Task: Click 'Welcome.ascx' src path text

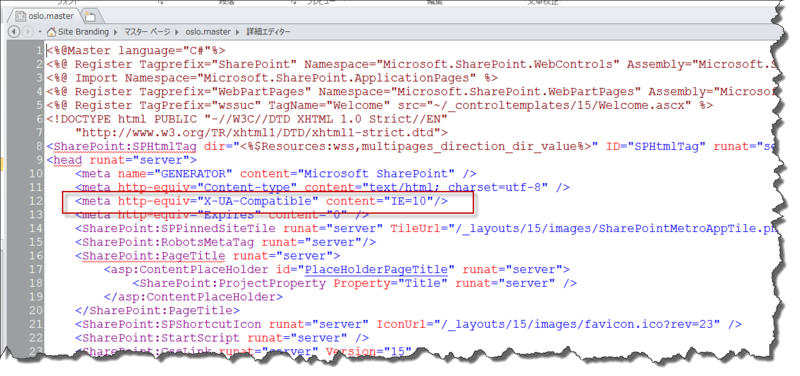Action: click(640, 106)
